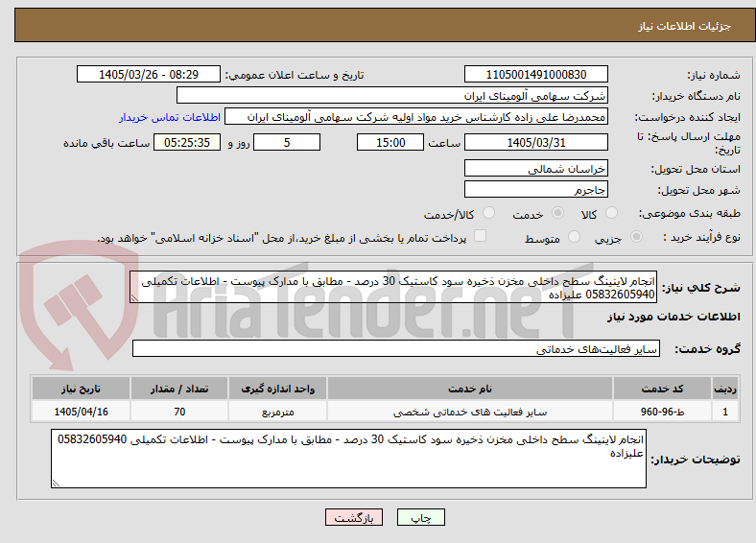Screen dimensions: 756x543
Task: Click the کد خدمت column header
Action: coord(662,389)
